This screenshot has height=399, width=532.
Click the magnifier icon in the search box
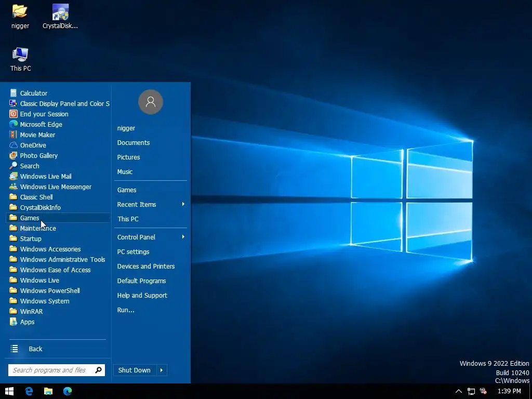[98, 370]
